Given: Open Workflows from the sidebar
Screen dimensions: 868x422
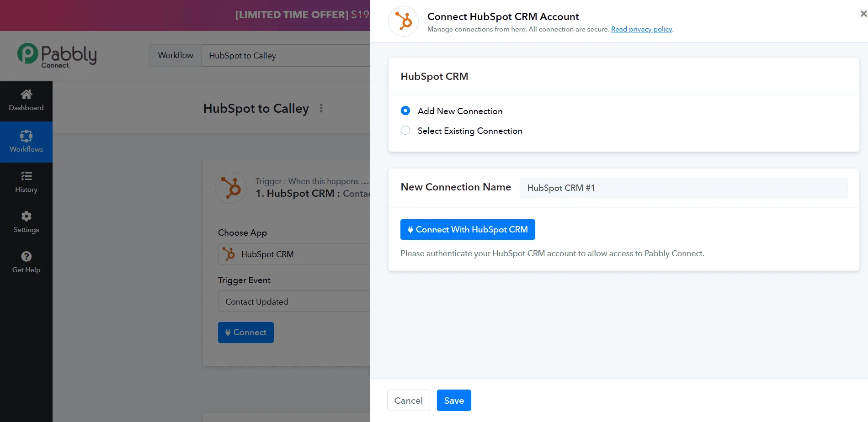Looking at the screenshot, I should click(x=26, y=142).
